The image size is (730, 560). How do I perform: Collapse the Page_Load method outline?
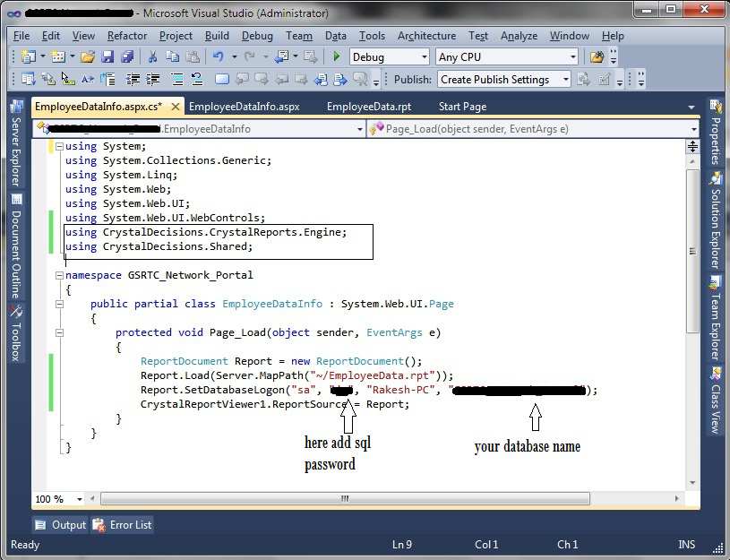pos(59,332)
